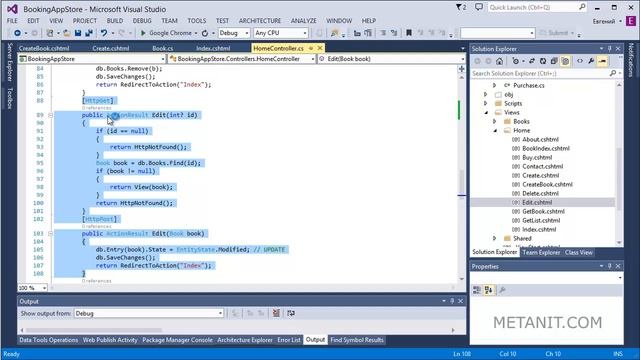Screen dimensions: 640x360
Task: Switch to the Error List tab
Action: pos(289,340)
